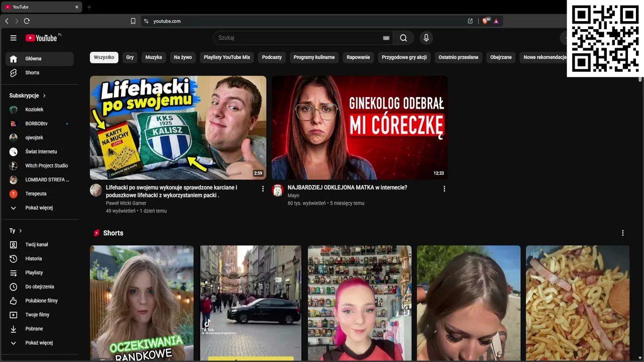Screen dimensions: 644x362
Task: Reload the page with the refresh icon
Action: click(27, 21)
